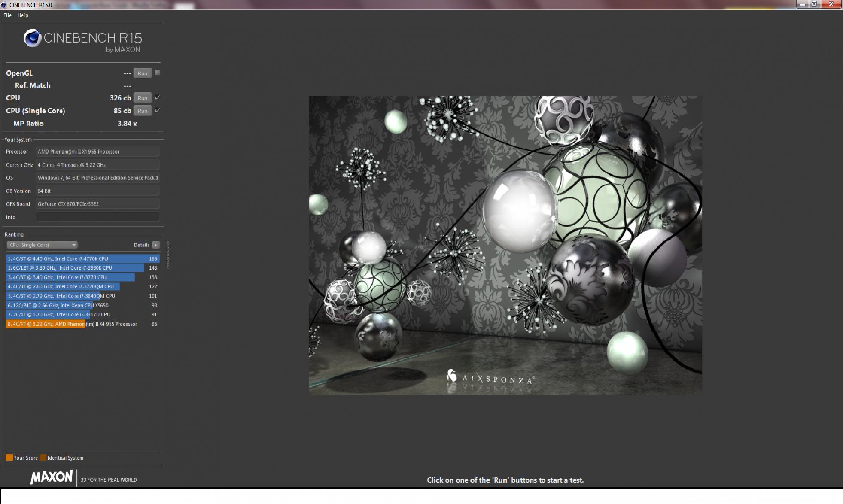Open the File menu
Viewport: 843px width, 504px height.
pyautogui.click(x=7, y=15)
